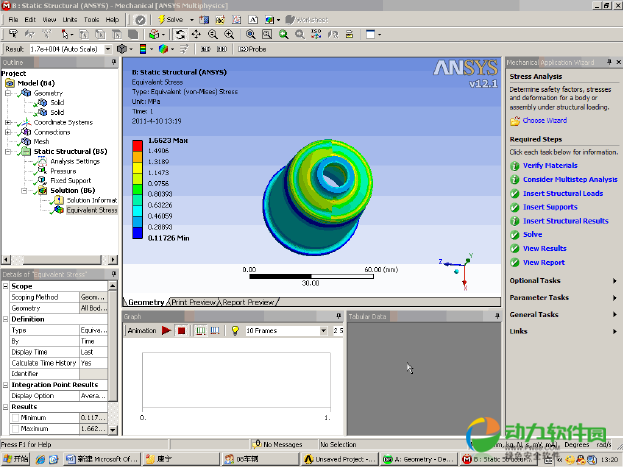Screen dimensions: 623x467
Task: Expand the Connections tree node
Action: (x=8, y=132)
